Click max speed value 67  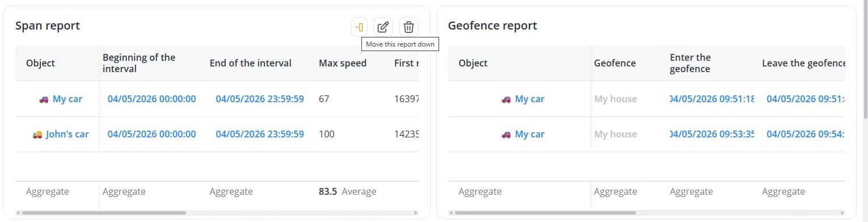(324, 99)
